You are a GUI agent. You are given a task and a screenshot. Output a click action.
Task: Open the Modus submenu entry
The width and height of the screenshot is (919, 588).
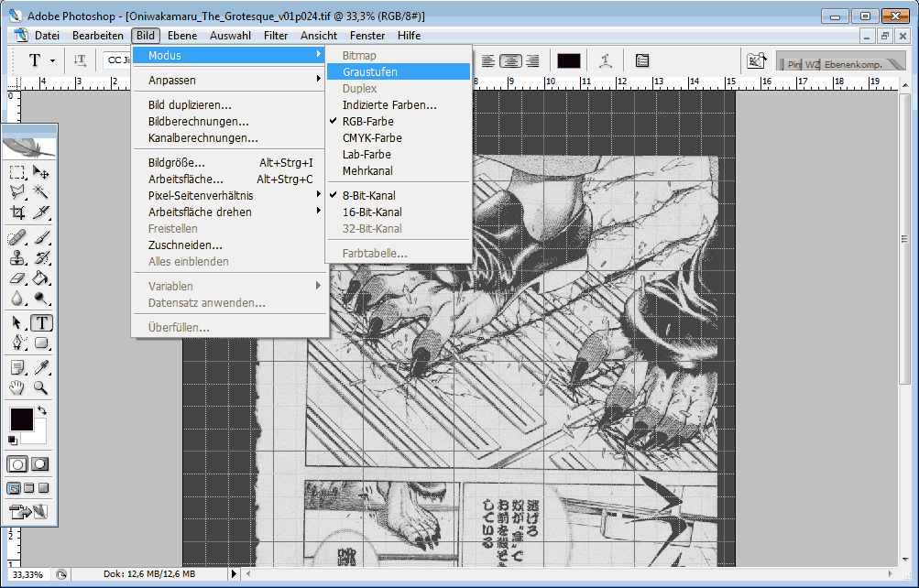[229, 55]
